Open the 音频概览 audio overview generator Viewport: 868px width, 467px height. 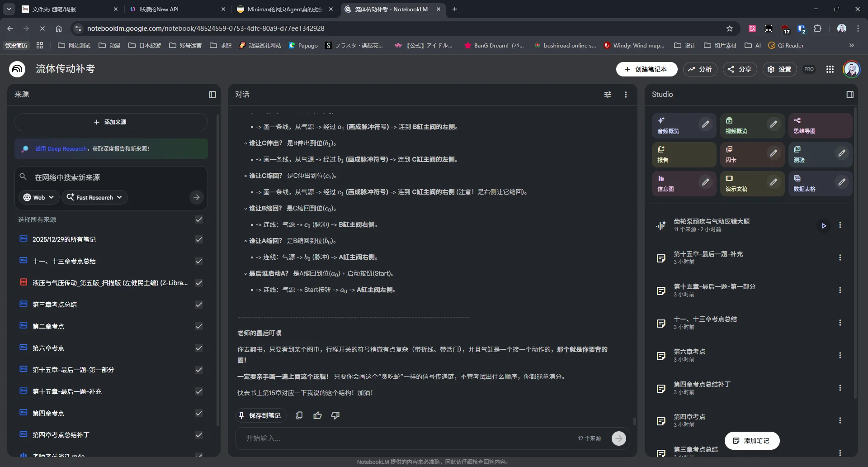(678, 126)
